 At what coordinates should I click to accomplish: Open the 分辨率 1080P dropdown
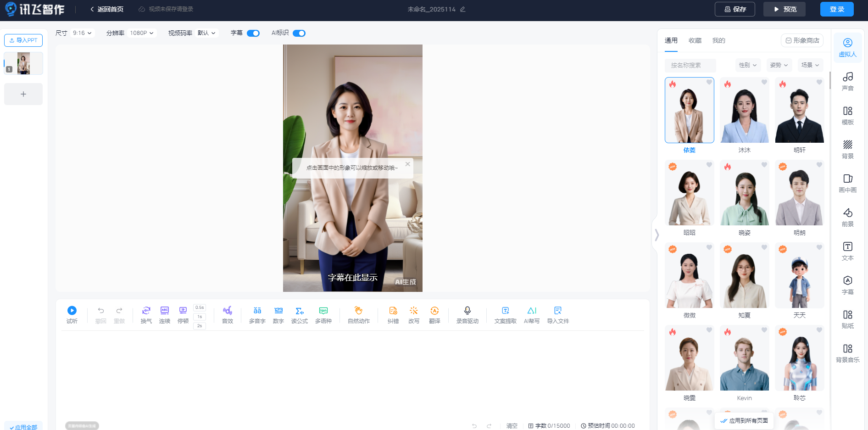[x=141, y=33]
